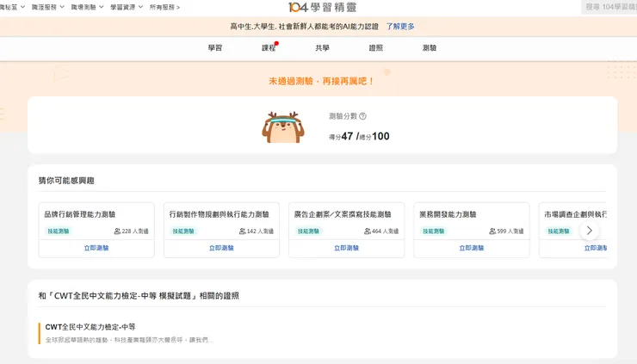
Task: Click people icon beside 228 人測過
Action: pyautogui.click(x=117, y=231)
